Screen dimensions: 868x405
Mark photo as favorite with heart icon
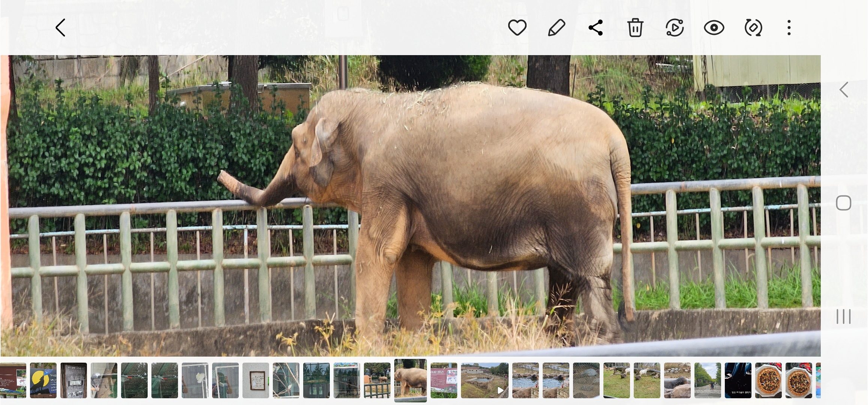517,28
